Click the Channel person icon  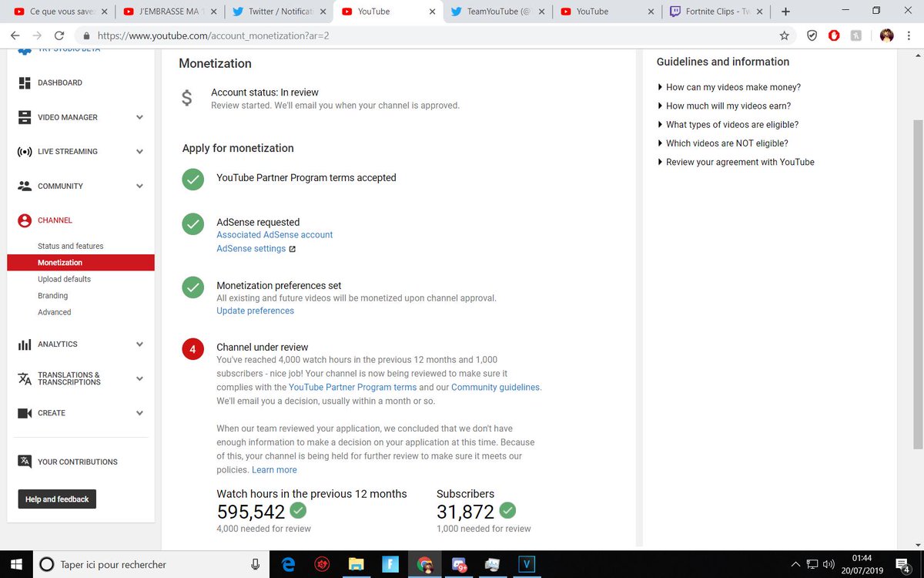click(x=25, y=220)
